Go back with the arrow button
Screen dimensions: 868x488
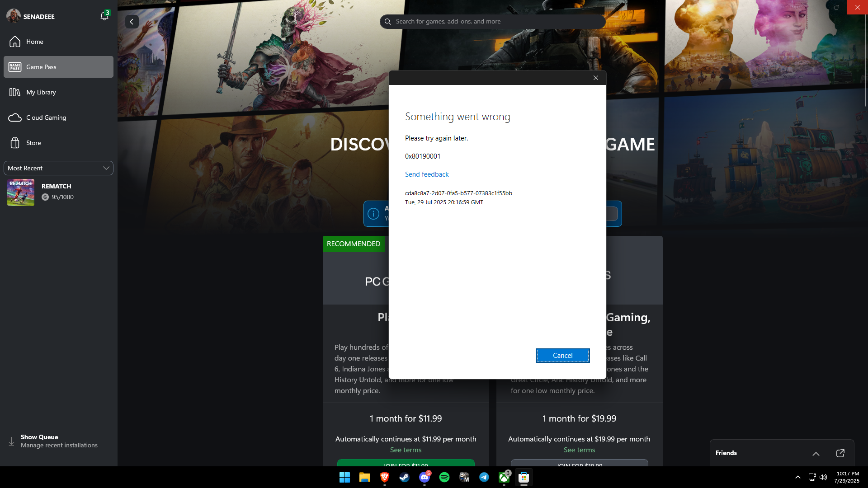[132, 22]
